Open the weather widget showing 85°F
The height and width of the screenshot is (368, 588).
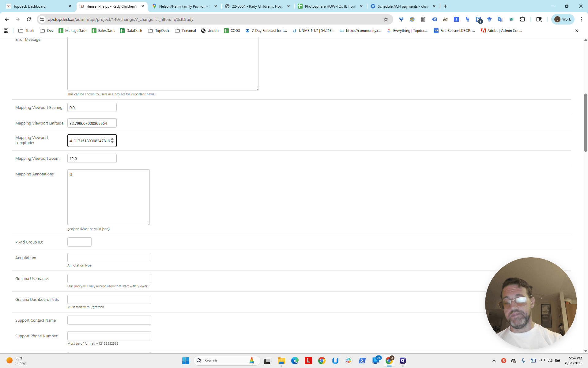[16, 361]
